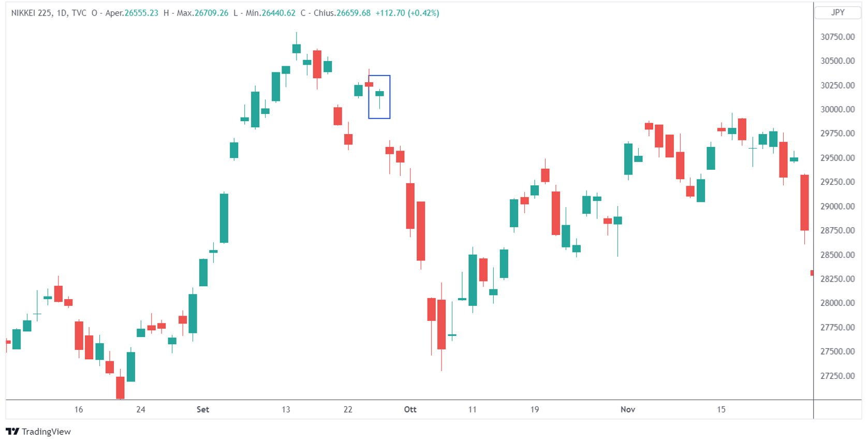Screen dimensions: 868x441
Task: Click the 30750.00 price scale label
Action: (837, 37)
